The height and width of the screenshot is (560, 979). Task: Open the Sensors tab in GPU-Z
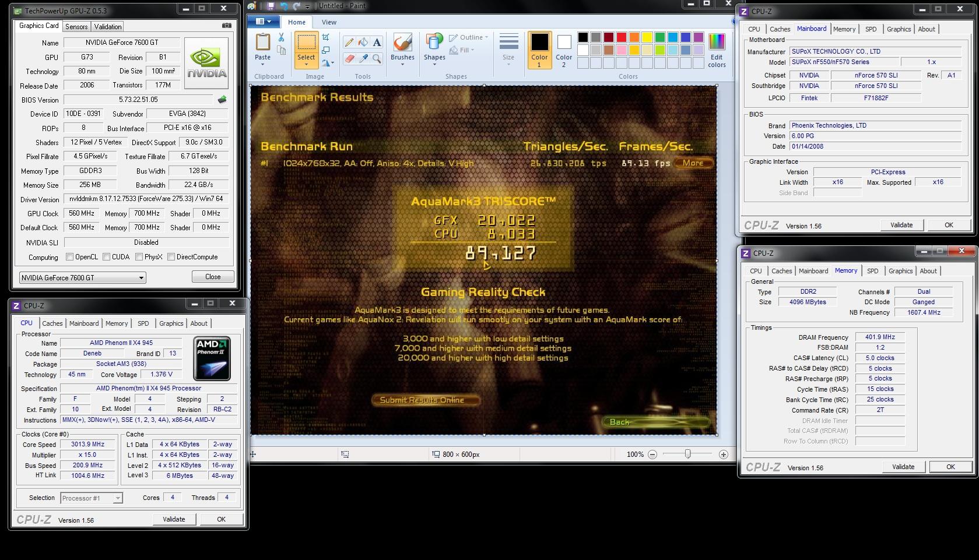point(76,27)
